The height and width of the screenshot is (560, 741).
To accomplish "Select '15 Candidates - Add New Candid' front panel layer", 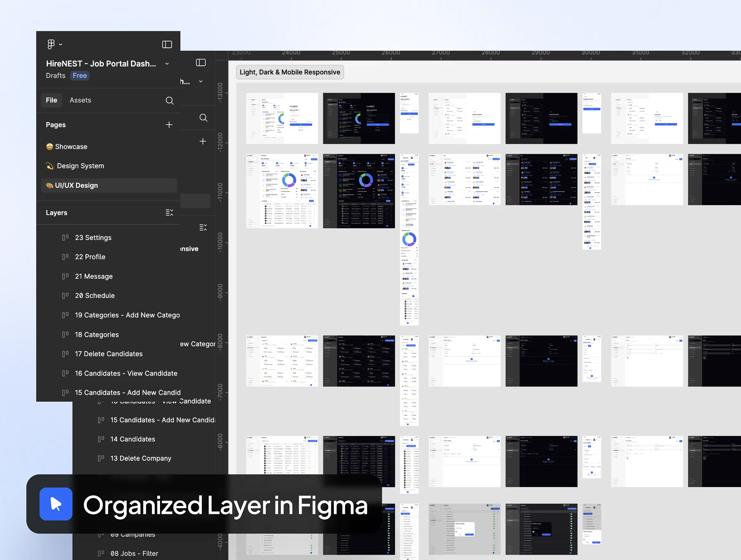I will 128,393.
